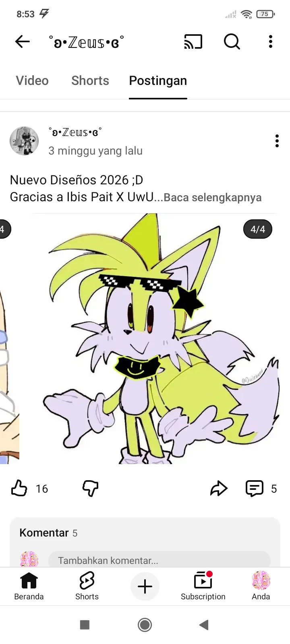The width and height of the screenshot is (290, 644).
Task: Expand post text with Baca selengkapnya
Action: tap(213, 198)
